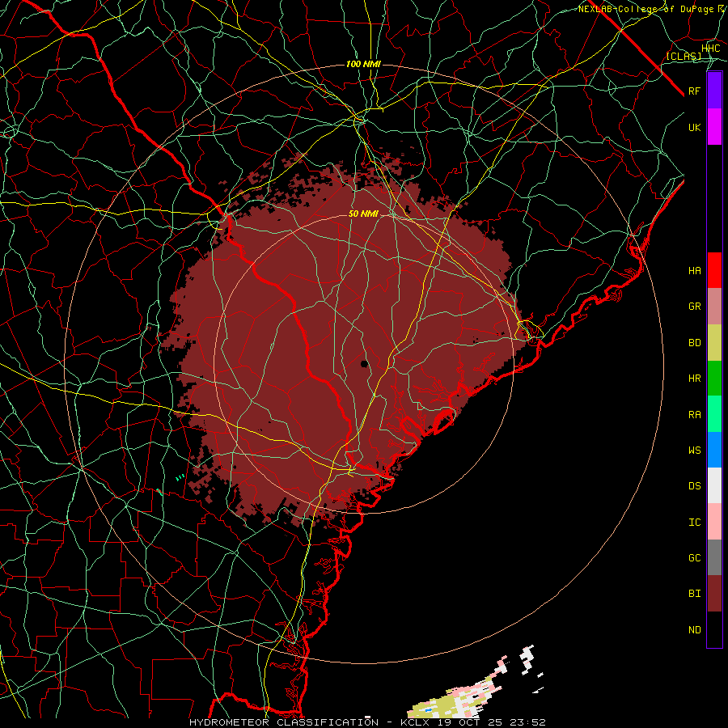Click the 50 NMI range ring label

click(x=363, y=214)
